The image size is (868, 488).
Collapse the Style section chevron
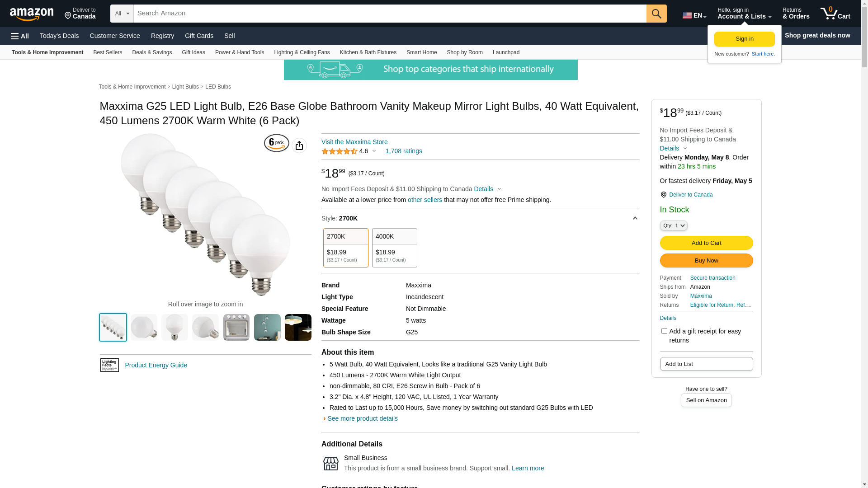tap(635, 218)
